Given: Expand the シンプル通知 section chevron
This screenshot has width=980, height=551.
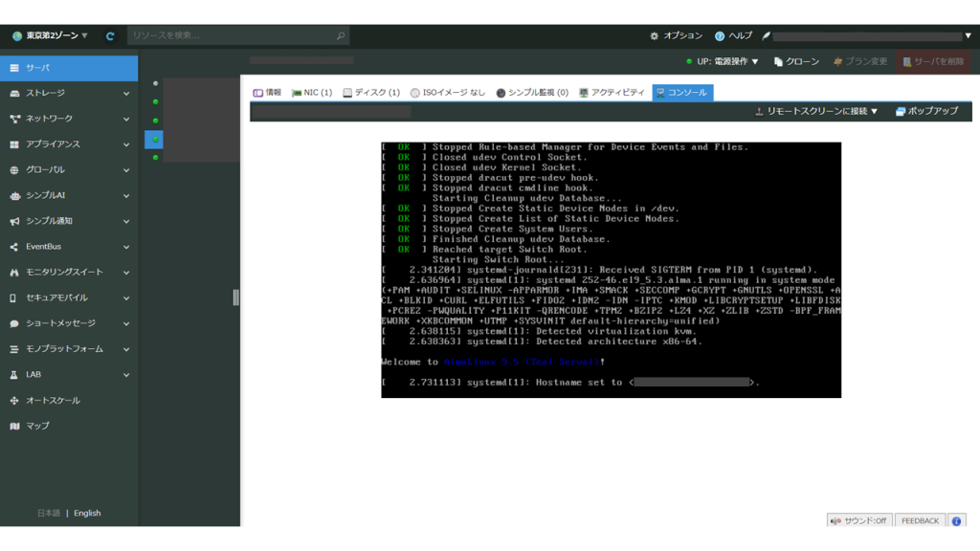Looking at the screenshot, I should coord(126,221).
